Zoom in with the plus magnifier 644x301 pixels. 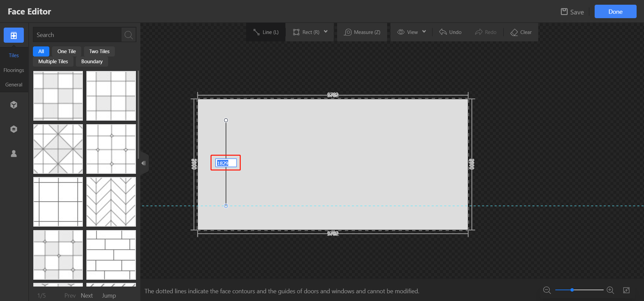610,290
